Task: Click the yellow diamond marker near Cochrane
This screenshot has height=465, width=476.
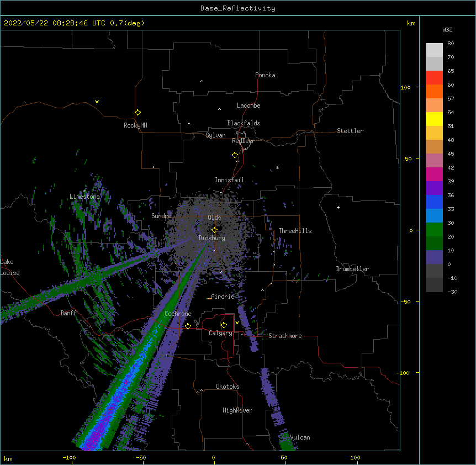Action: [x=188, y=326]
